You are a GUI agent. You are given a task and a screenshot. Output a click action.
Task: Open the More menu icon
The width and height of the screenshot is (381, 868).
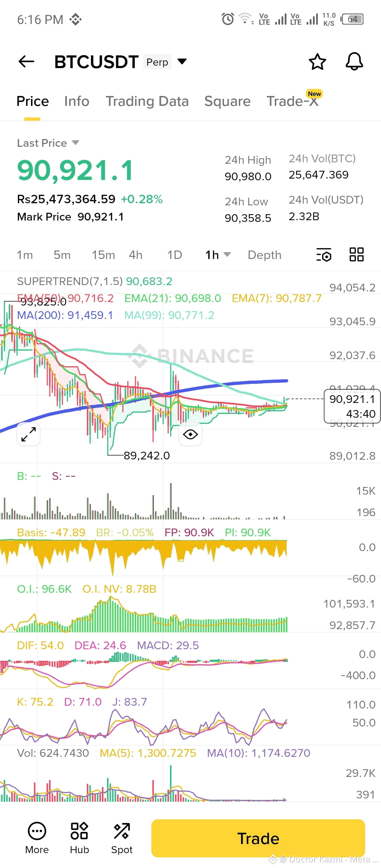point(37,838)
